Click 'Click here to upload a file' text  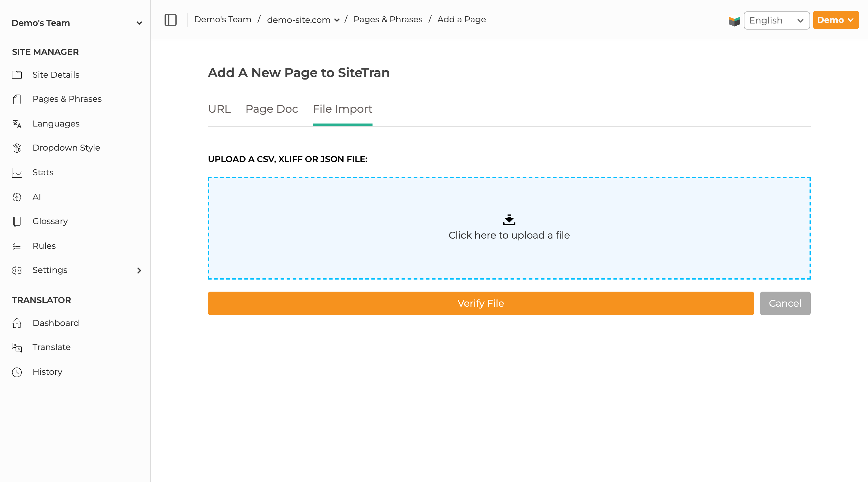[x=509, y=236]
